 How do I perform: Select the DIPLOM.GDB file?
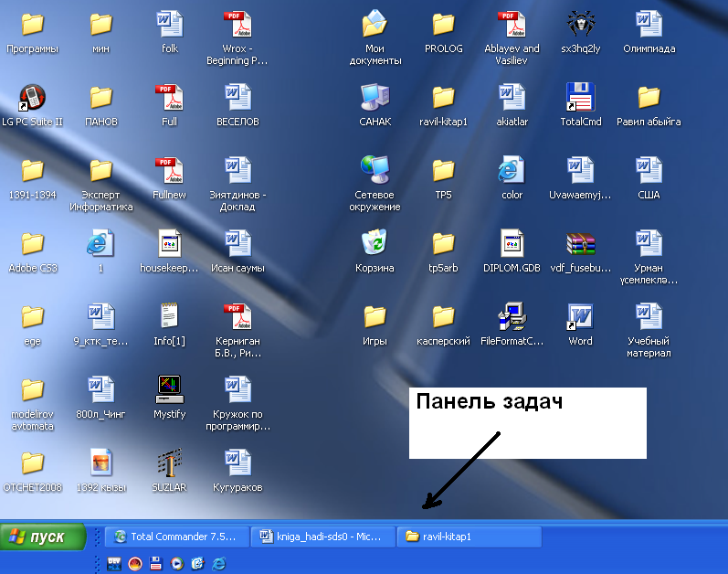click(x=512, y=243)
